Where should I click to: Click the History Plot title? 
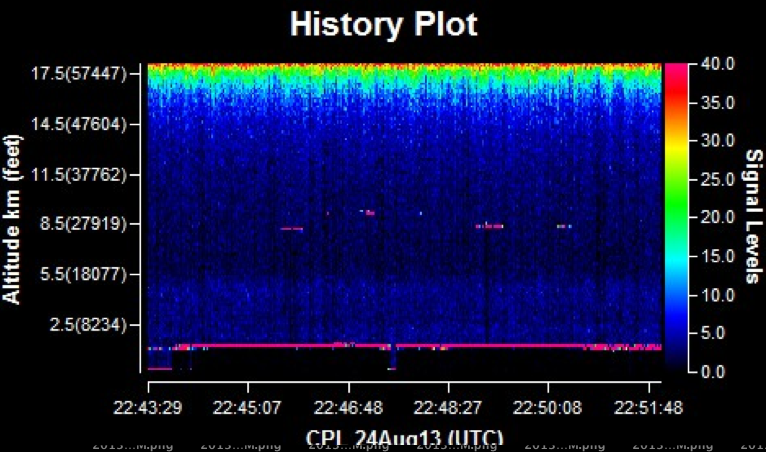coord(383,24)
